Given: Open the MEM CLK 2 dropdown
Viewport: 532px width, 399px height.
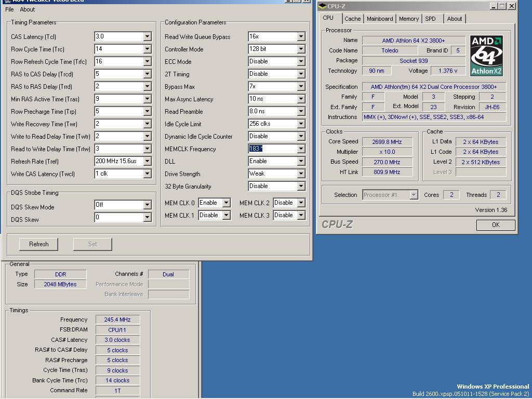Looking at the screenshot, I should coord(301,203).
